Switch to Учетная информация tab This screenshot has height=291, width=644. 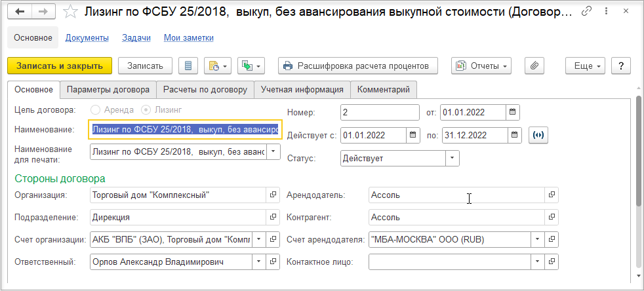click(x=302, y=90)
